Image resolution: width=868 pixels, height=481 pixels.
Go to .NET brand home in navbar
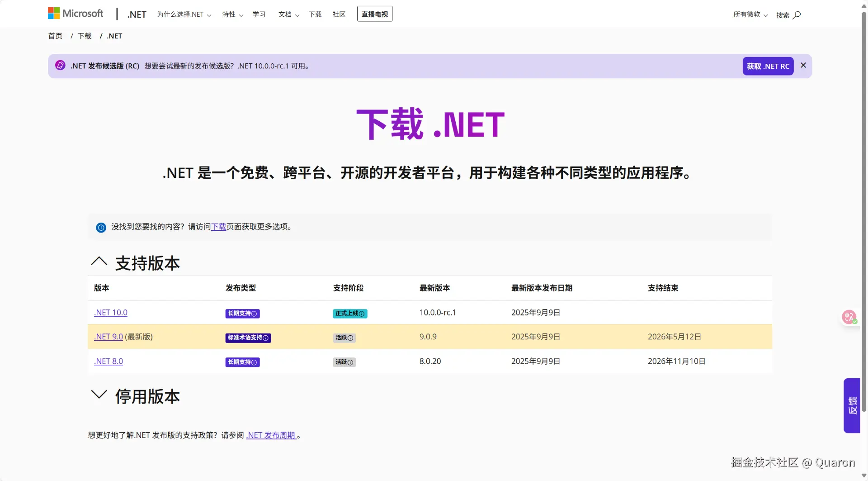click(137, 14)
